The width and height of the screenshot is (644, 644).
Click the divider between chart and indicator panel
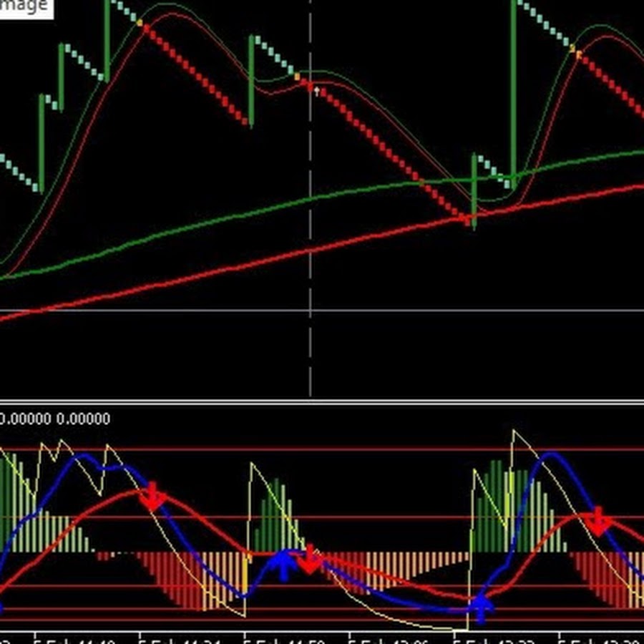tap(322, 401)
